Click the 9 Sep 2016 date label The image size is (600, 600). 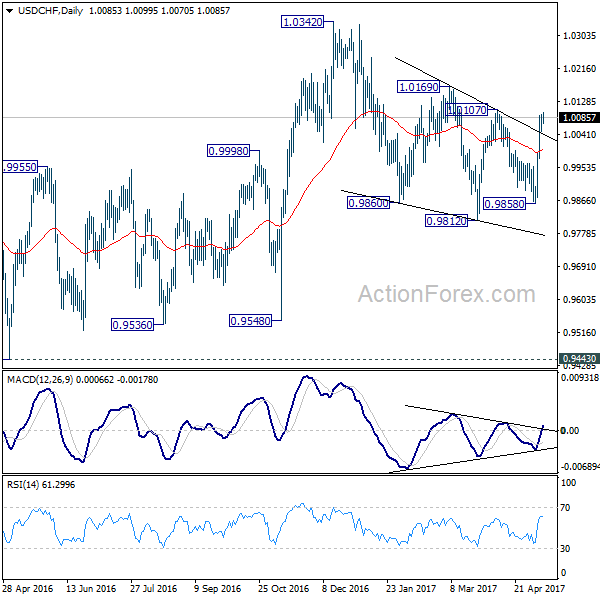(x=217, y=588)
